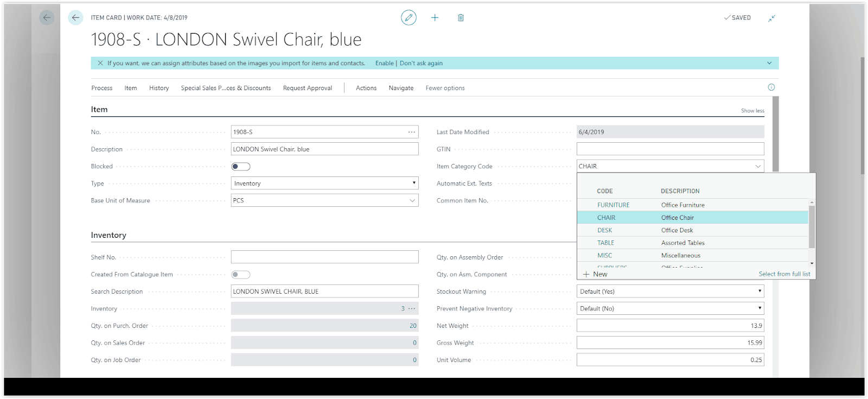Image resolution: width=868 pixels, height=399 pixels.
Task: Select TABLE Assorted Tables row
Action: (693, 243)
